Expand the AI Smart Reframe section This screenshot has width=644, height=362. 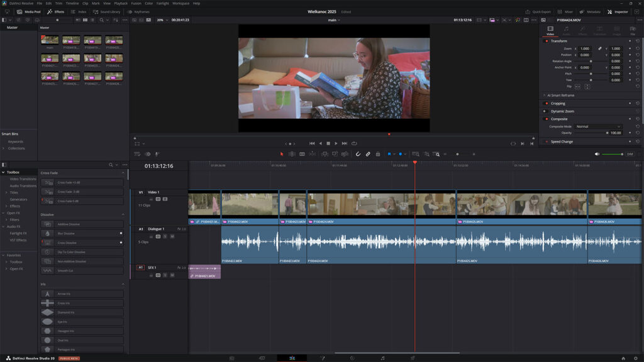(545, 96)
